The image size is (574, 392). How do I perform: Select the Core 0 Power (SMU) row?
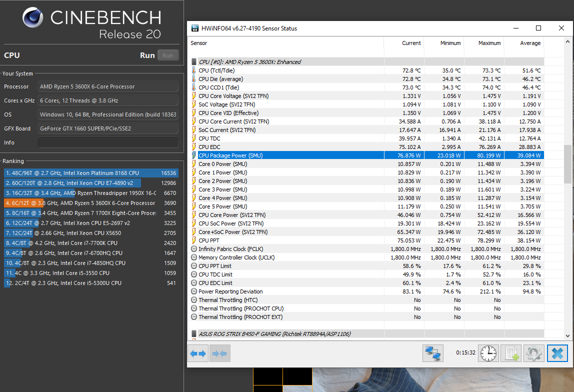click(x=366, y=164)
